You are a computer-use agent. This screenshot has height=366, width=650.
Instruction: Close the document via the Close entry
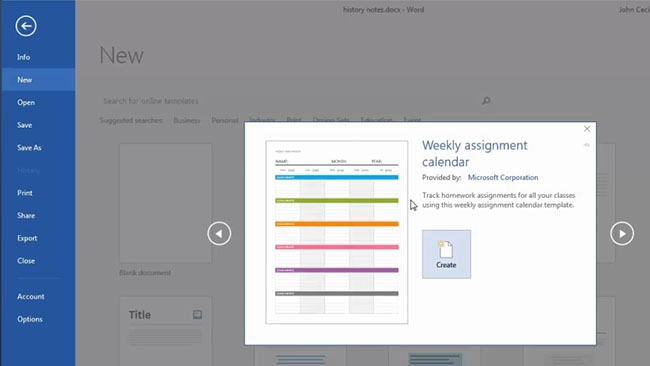26,261
